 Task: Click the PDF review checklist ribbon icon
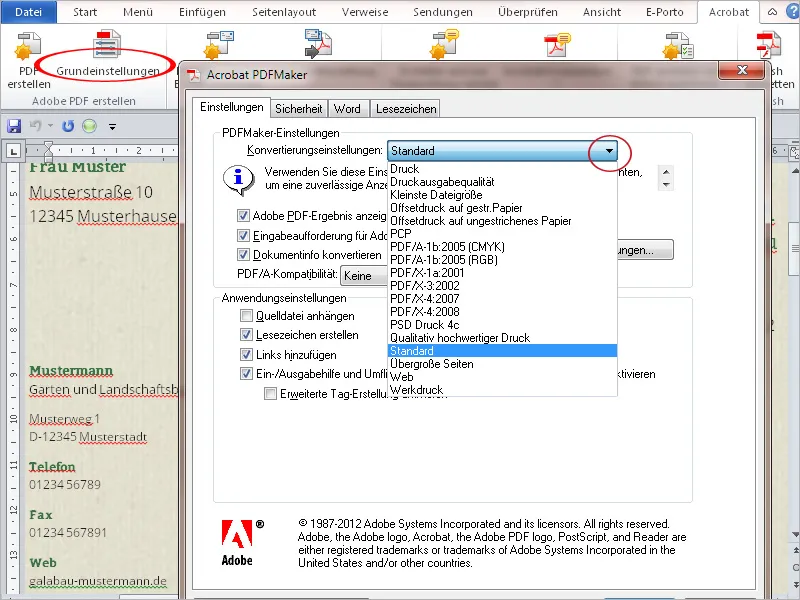tap(678, 45)
